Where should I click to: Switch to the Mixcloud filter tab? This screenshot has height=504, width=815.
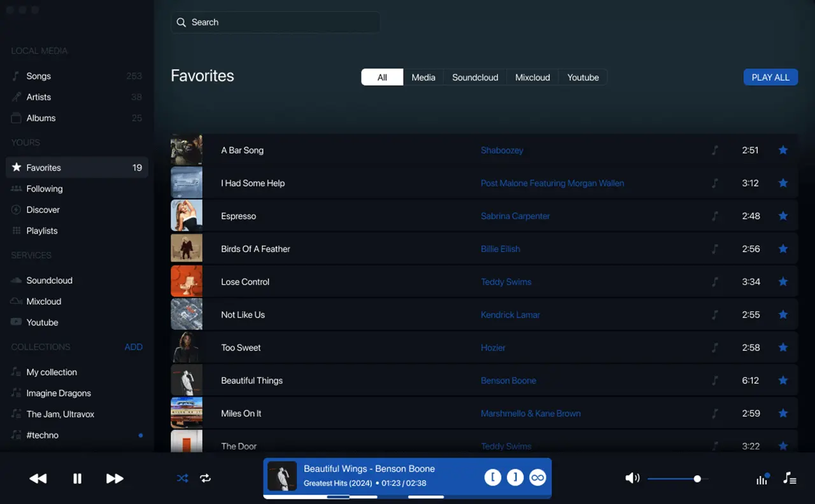pyautogui.click(x=532, y=77)
